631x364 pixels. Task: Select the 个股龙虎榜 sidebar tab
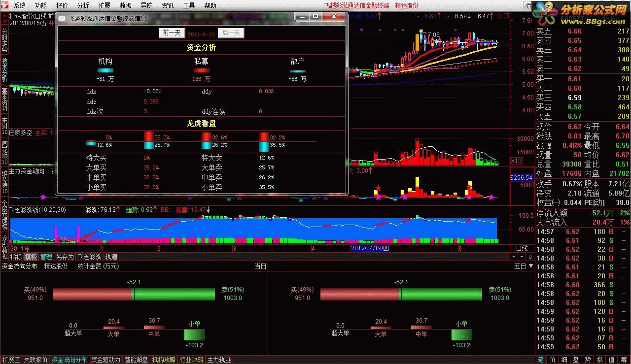4,214
